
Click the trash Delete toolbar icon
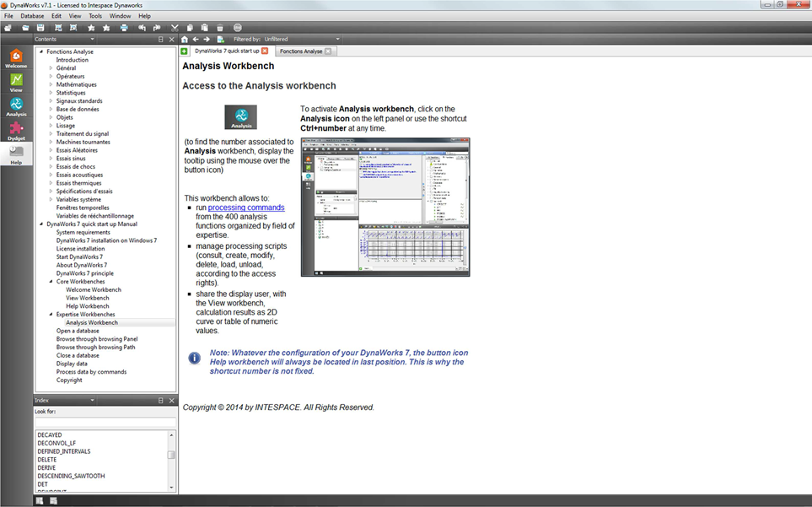pos(220,28)
